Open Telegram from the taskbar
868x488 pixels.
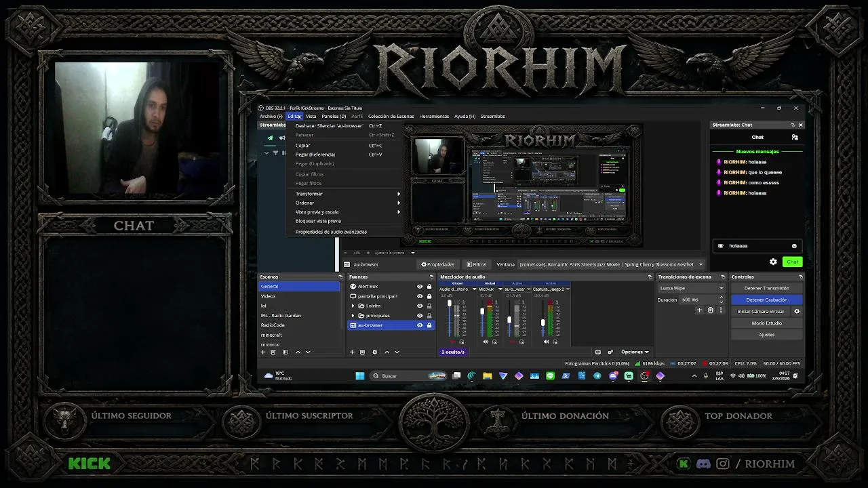click(597, 376)
